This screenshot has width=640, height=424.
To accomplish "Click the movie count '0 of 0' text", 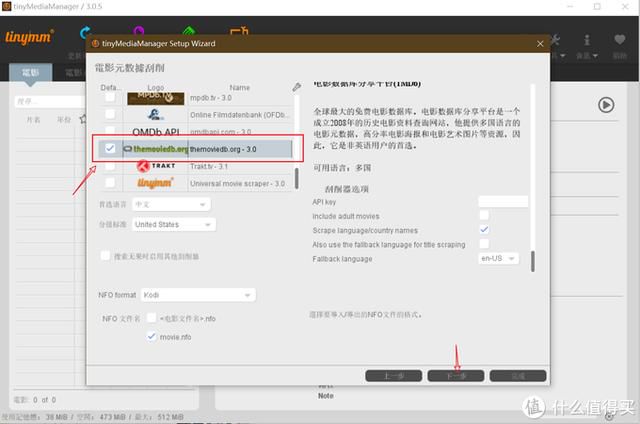I will 44,400.
